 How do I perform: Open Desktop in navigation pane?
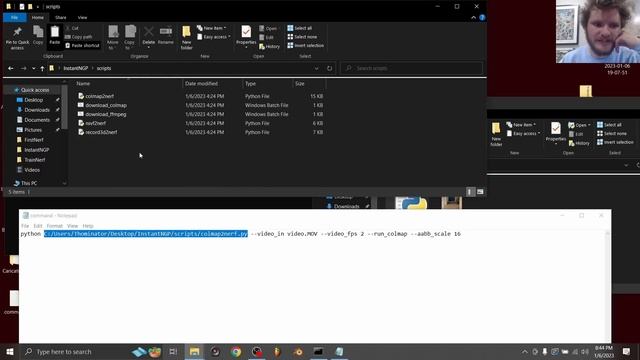(33, 100)
